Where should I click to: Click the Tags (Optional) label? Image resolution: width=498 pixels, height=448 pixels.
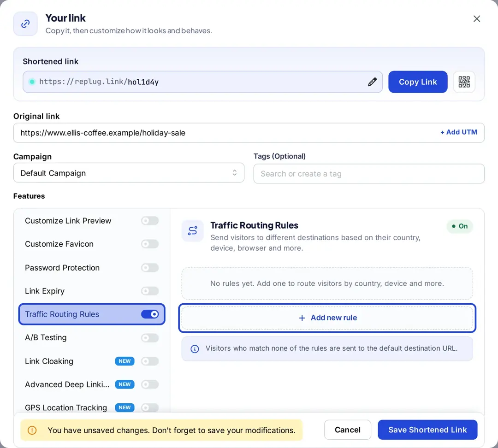point(279,156)
